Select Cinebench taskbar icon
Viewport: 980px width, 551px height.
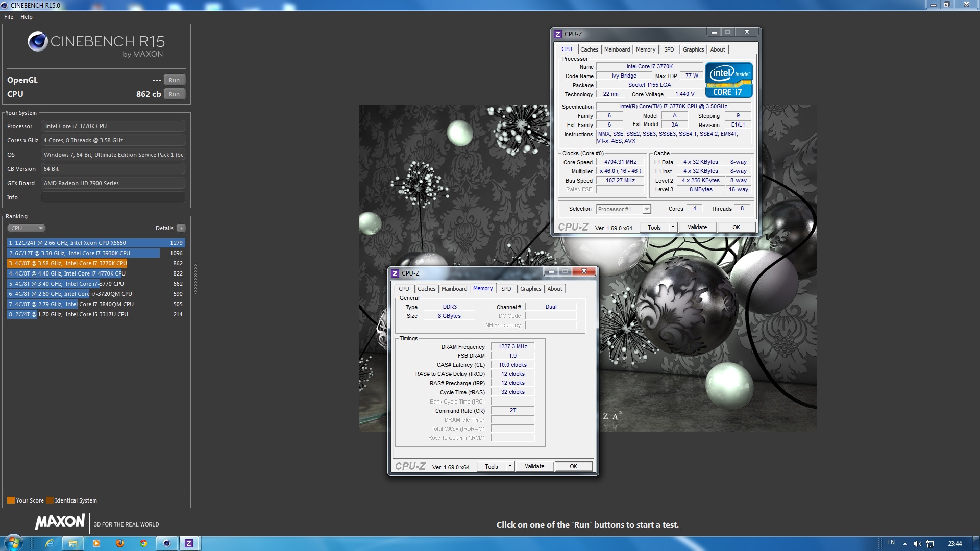tap(166, 543)
